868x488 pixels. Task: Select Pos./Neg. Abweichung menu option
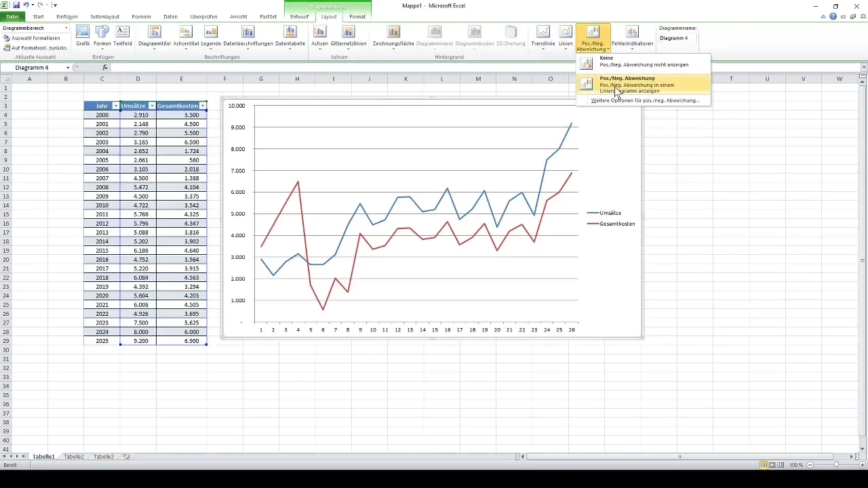643,85
